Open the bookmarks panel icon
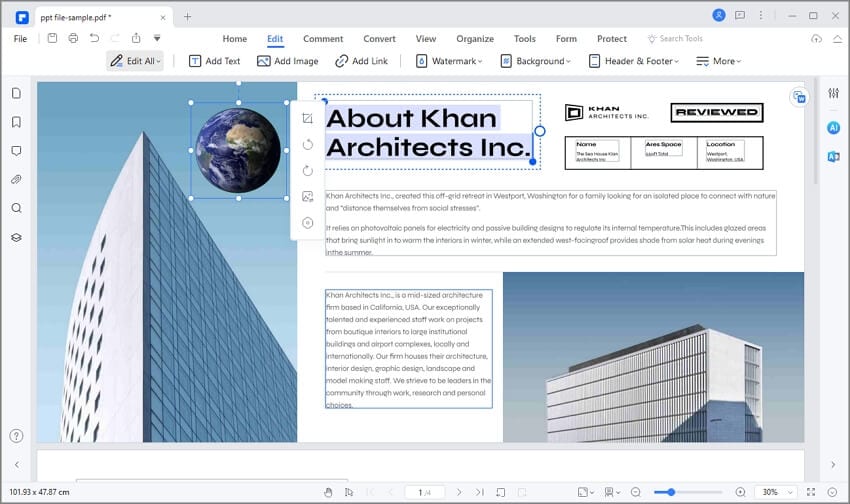This screenshot has height=504, width=850. pos(16,122)
